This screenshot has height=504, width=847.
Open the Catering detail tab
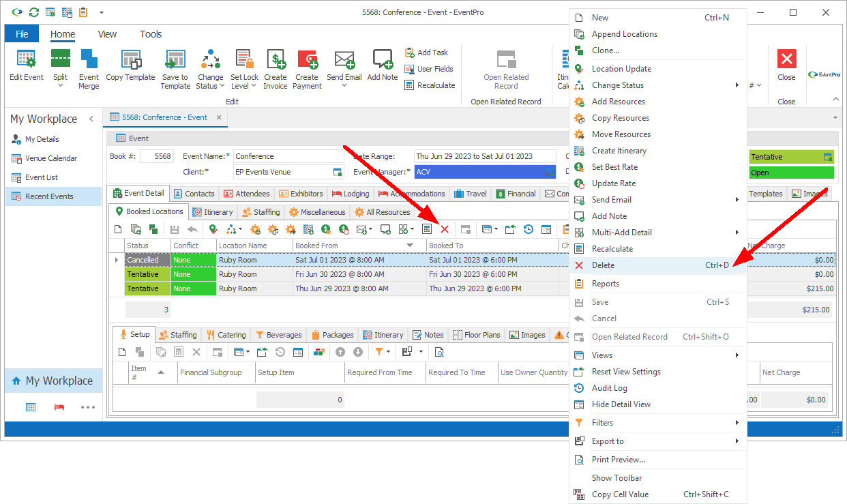[224, 335]
